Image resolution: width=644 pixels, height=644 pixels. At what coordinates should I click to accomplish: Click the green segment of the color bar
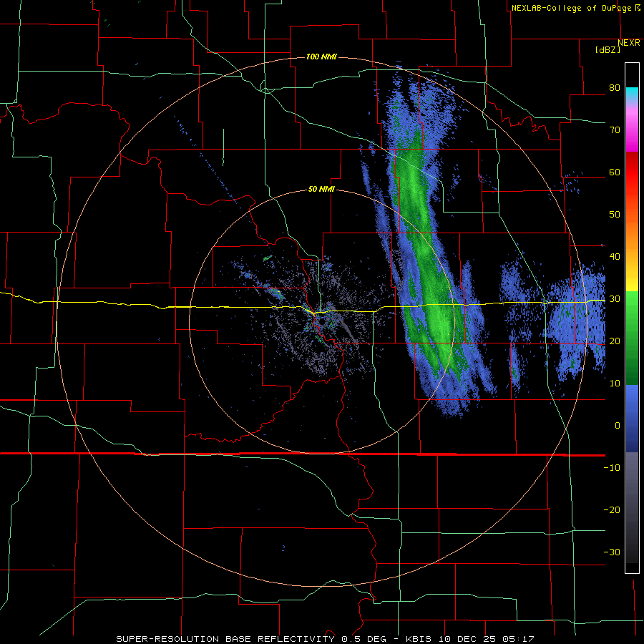point(632,338)
